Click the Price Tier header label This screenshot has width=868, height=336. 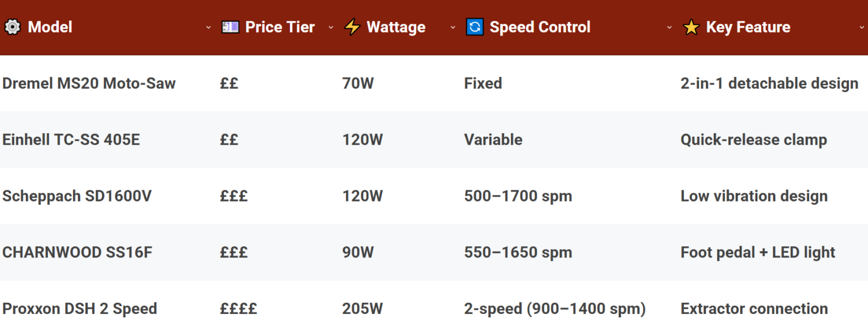tap(279, 26)
